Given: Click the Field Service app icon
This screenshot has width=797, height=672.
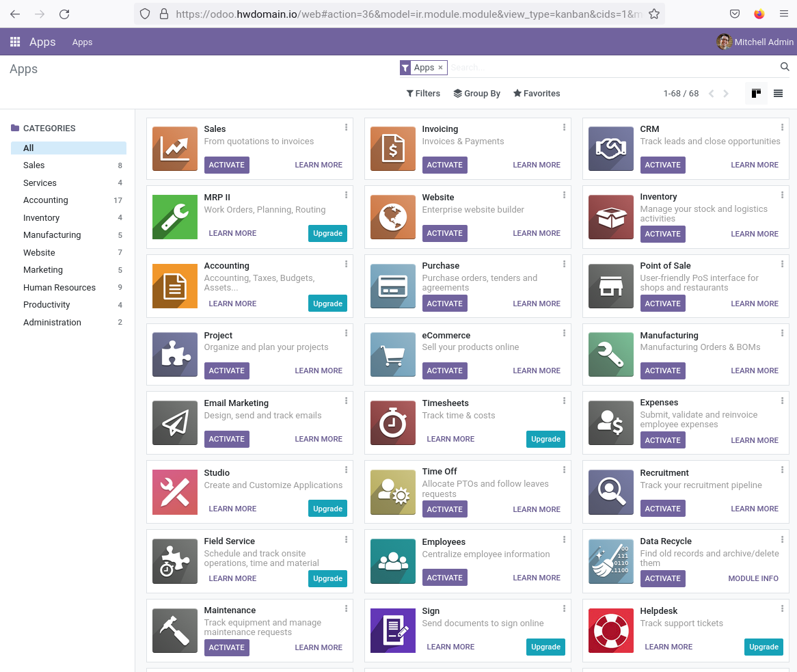Looking at the screenshot, I should [175, 561].
